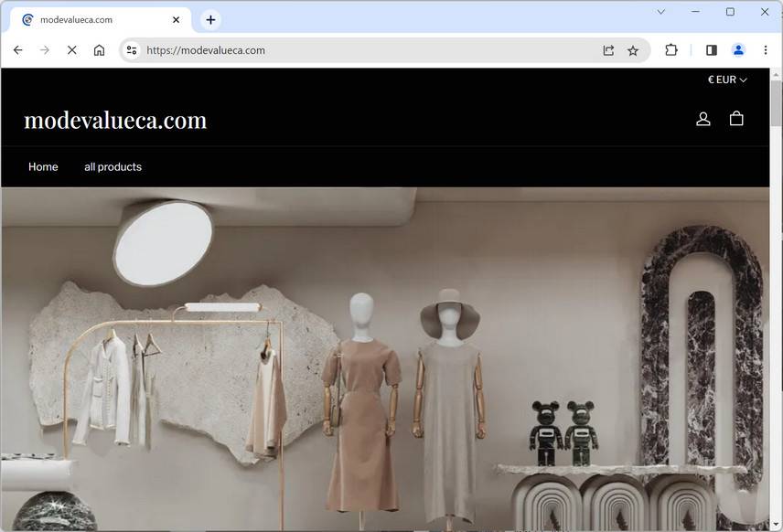Viewport: 783px width, 532px height.
Task: Bookmark this page with the star
Action: [x=633, y=50]
